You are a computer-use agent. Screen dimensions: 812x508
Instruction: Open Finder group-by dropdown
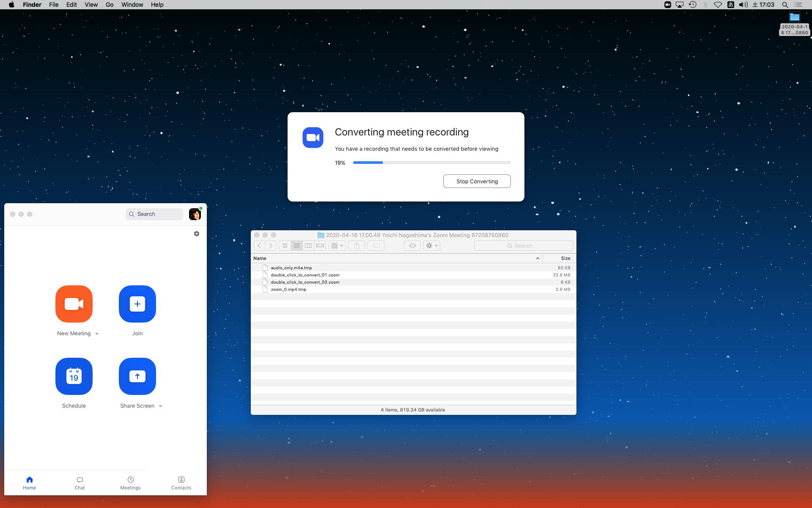click(337, 246)
